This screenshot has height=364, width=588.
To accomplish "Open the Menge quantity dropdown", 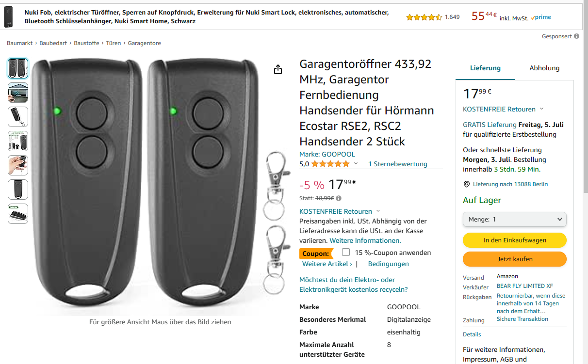I will click(514, 219).
